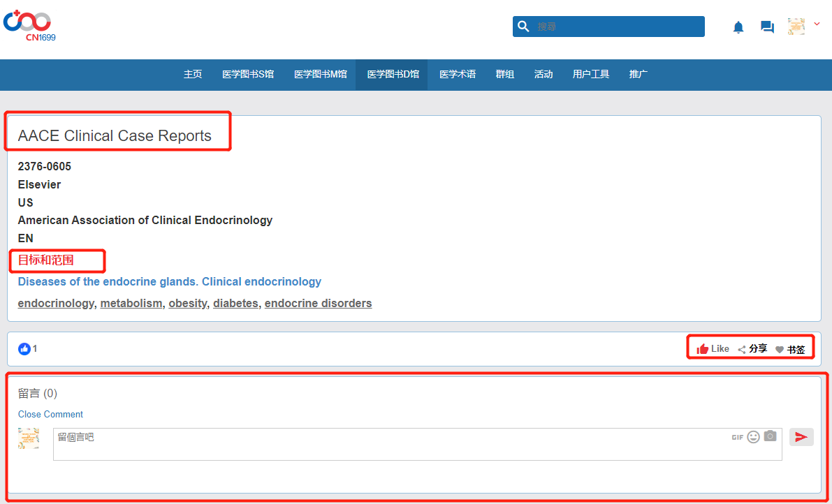
Task: Expand the account dropdown arrow
Action: coord(817,24)
